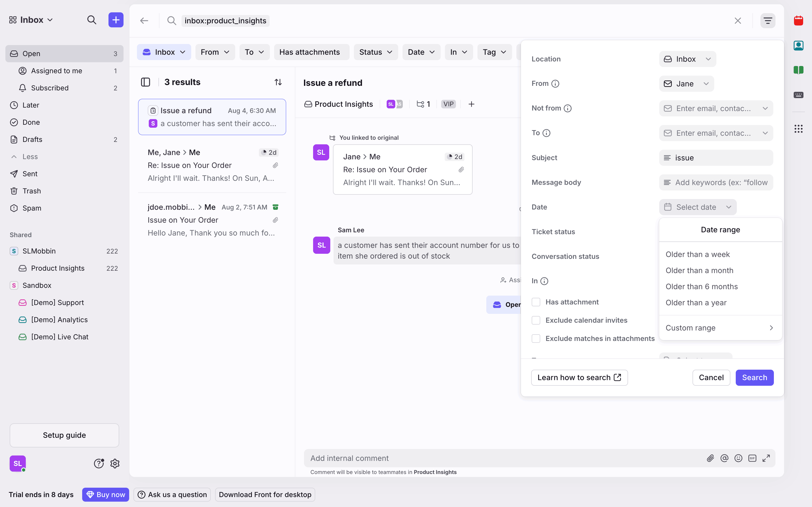Click the GIF icon in comment box
The image size is (812, 507).
[752, 458]
